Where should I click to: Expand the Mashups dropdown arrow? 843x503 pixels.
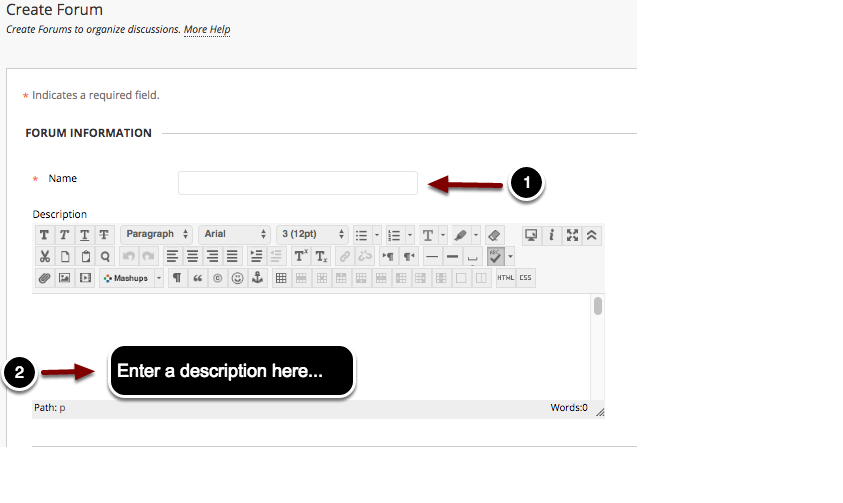(x=159, y=278)
